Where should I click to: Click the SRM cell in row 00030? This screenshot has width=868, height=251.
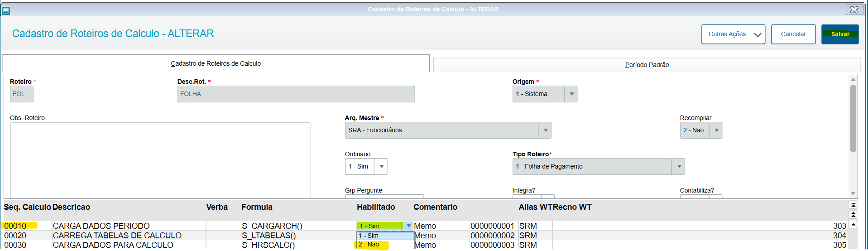535,245
